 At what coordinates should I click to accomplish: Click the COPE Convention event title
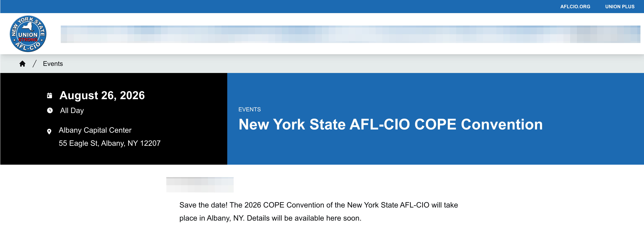tap(391, 124)
